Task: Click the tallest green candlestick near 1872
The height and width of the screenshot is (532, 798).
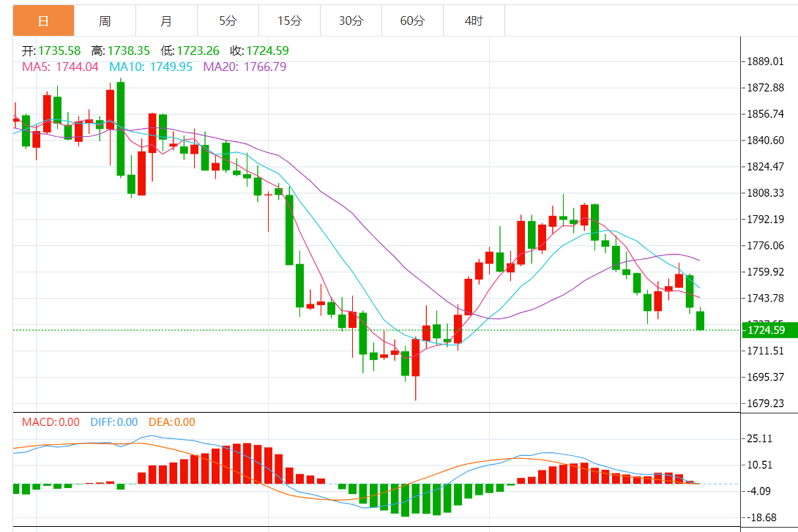Action: [121, 129]
